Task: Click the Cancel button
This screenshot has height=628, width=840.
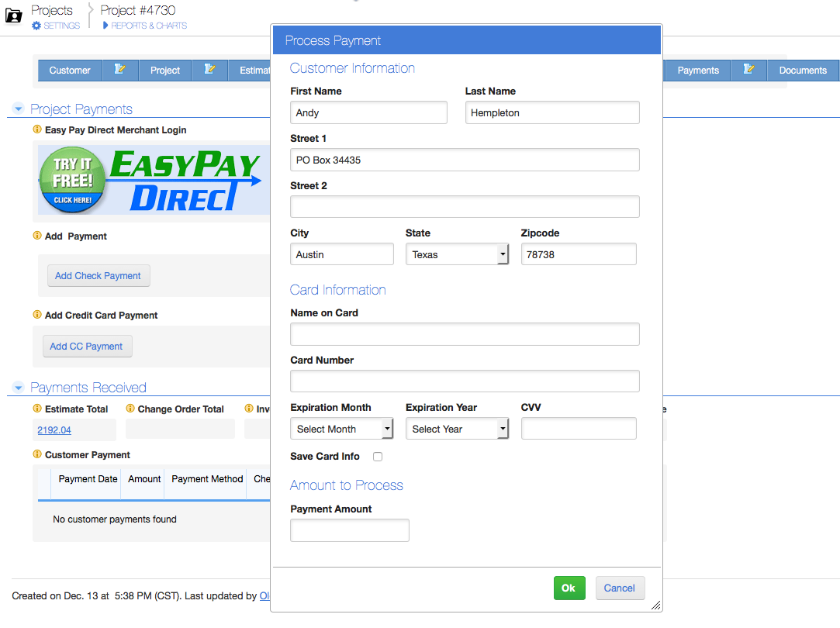Action: pos(619,588)
